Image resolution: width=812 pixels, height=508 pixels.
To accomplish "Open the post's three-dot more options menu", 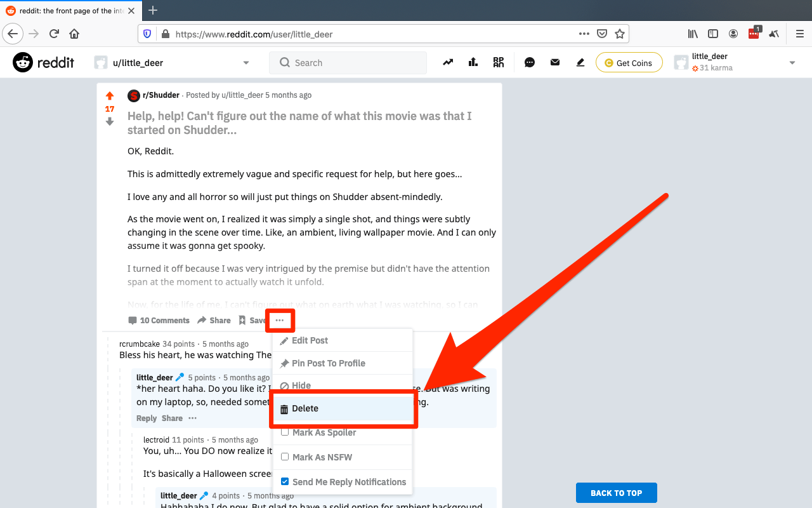I will click(280, 320).
